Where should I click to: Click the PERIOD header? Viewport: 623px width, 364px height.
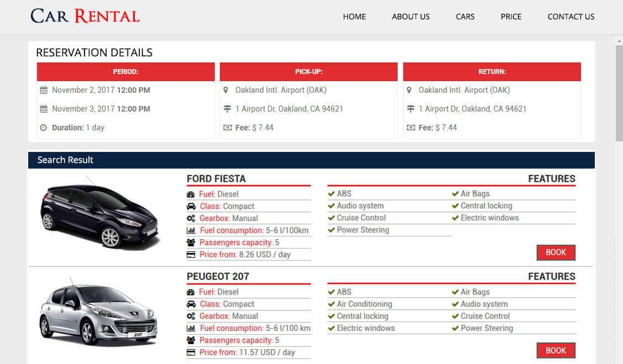[125, 71]
